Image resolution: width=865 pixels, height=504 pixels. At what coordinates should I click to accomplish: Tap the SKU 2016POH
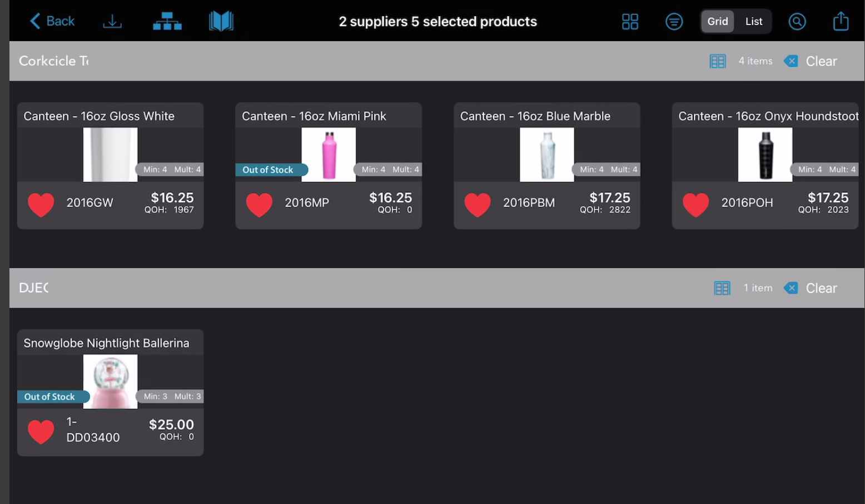[x=747, y=203]
